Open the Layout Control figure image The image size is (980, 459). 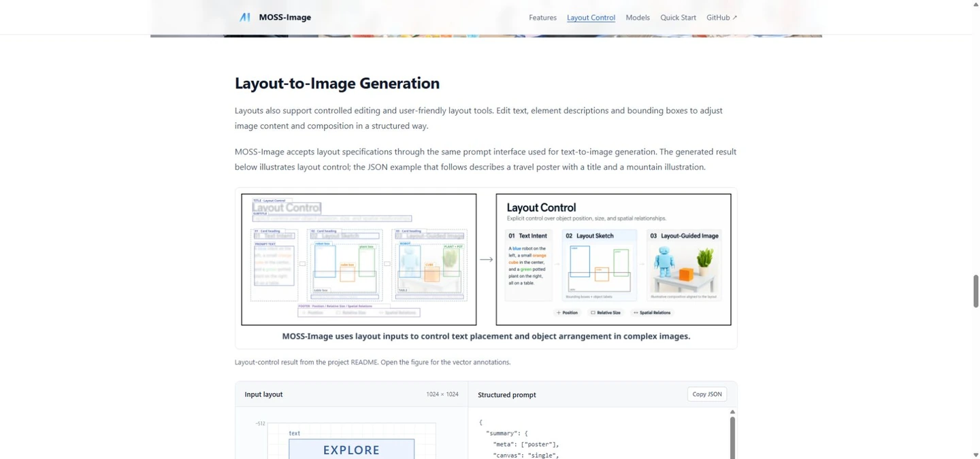(x=486, y=259)
